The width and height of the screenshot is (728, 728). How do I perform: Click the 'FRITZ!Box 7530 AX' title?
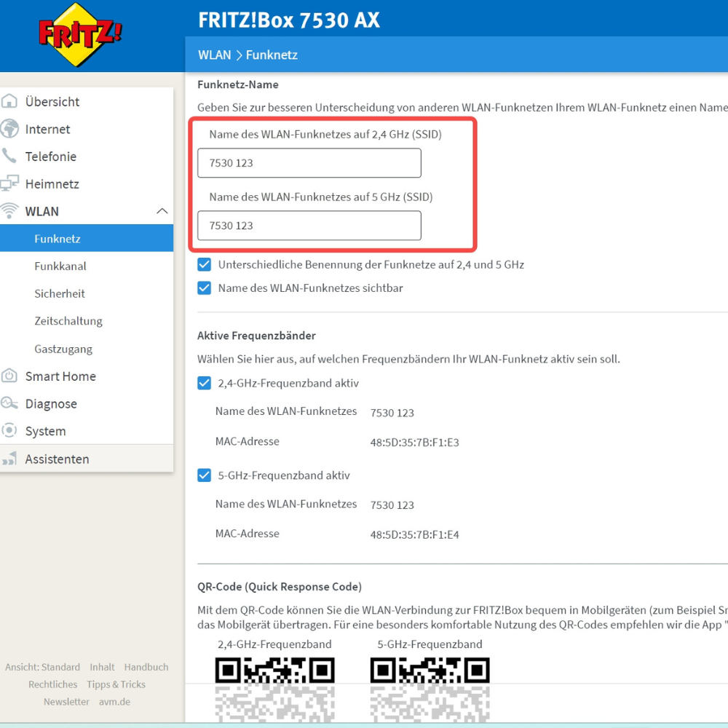click(x=289, y=20)
